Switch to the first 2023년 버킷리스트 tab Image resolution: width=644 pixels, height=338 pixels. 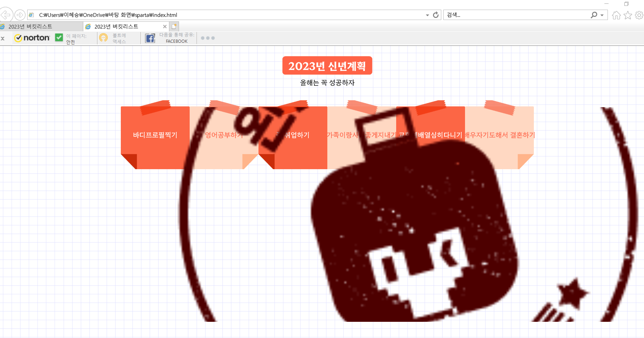pos(41,27)
